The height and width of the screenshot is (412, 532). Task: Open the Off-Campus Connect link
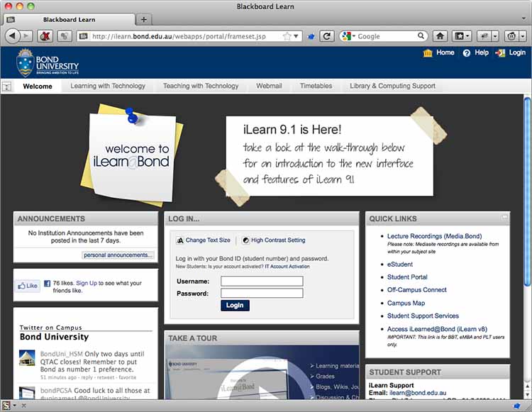click(416, 290)
